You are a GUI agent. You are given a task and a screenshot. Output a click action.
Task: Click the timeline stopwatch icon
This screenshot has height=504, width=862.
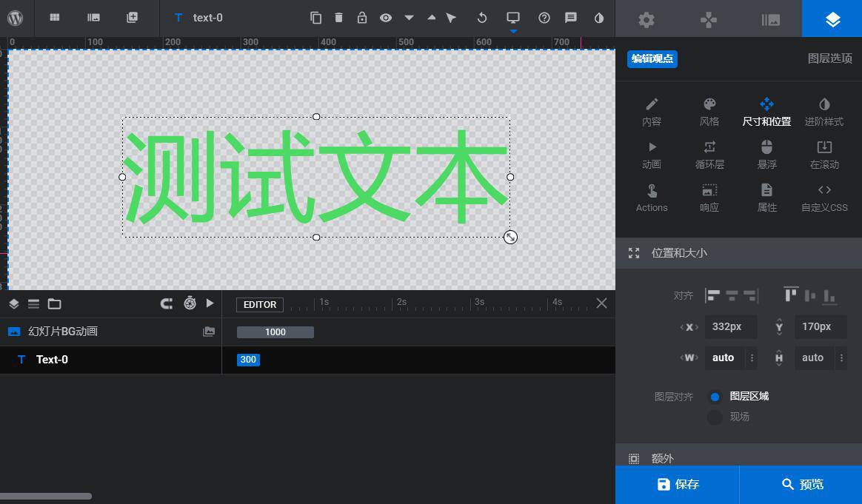tap(190, 303)
